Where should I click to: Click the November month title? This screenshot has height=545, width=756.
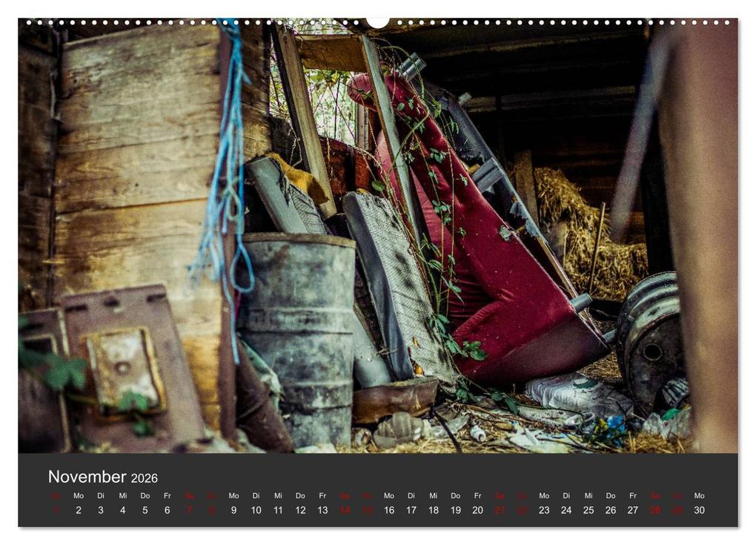pyautogui.click(x=87, y=477)
